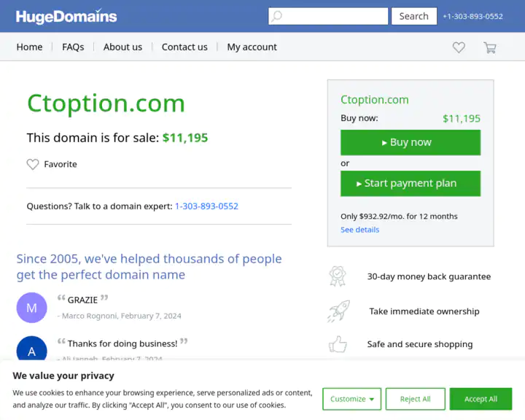Click the rocket immediate ownership icon
Image resolution: width=525 pixels, height=420 pixels.
338,311
